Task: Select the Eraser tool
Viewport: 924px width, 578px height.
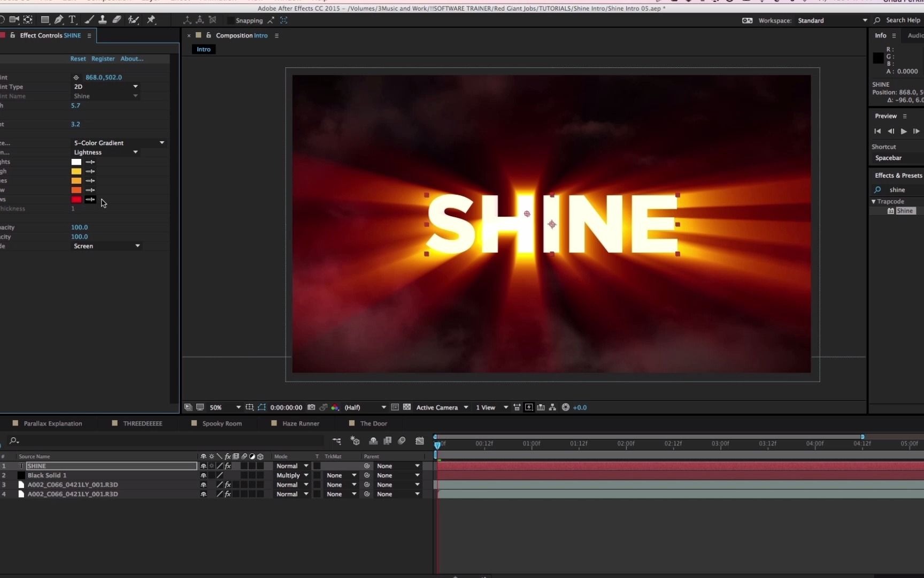Action: (117, 20)
